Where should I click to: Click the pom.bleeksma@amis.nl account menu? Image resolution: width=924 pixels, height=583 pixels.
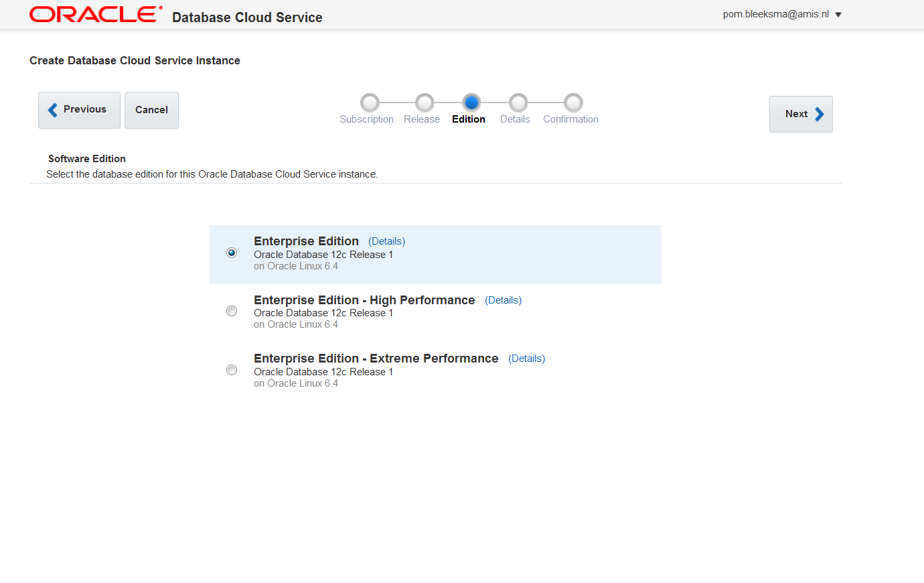[x=775, y=14]
